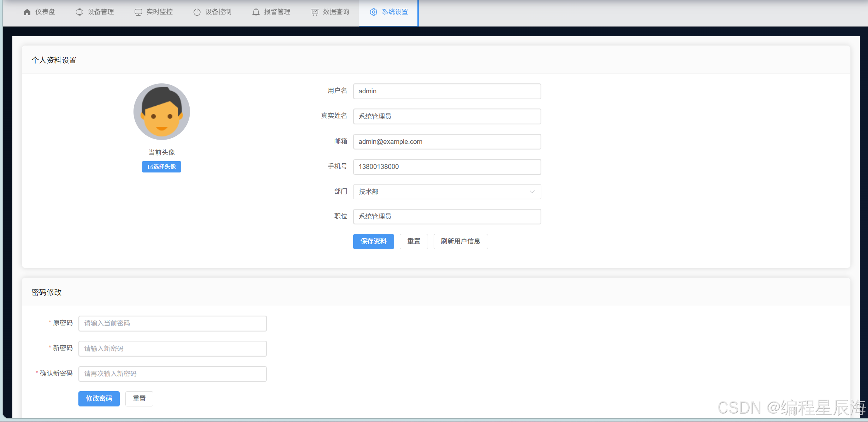
Task: Click 重置 next to 保存资料
Action: (414, 241)
